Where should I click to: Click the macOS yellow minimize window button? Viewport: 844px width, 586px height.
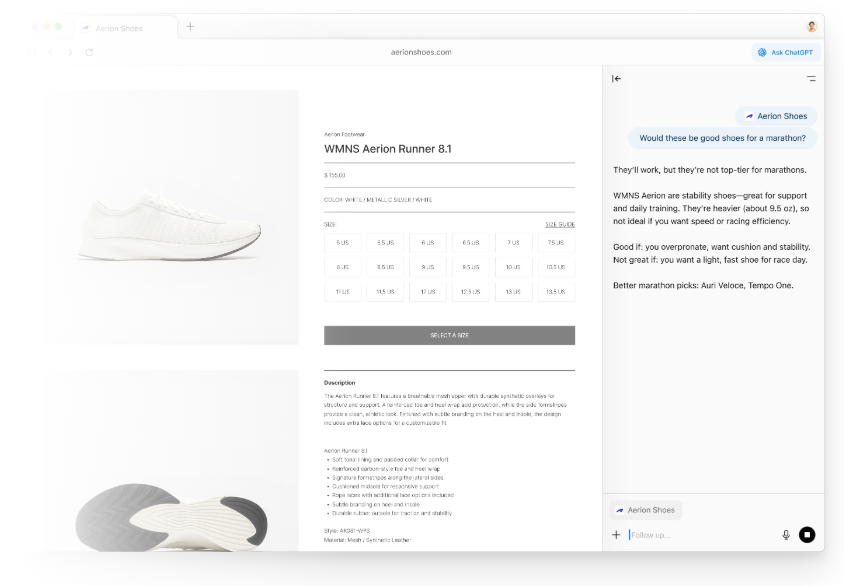47,26
